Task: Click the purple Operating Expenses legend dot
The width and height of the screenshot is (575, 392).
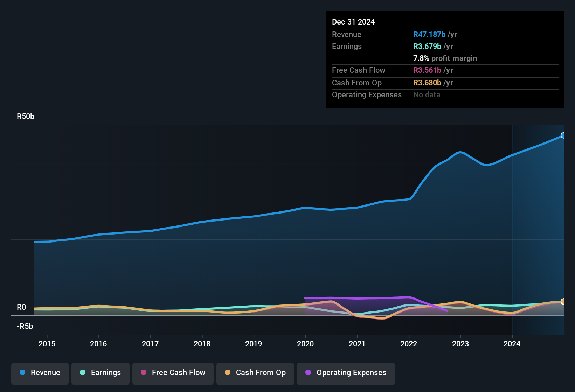Action: tap(308, 373)
